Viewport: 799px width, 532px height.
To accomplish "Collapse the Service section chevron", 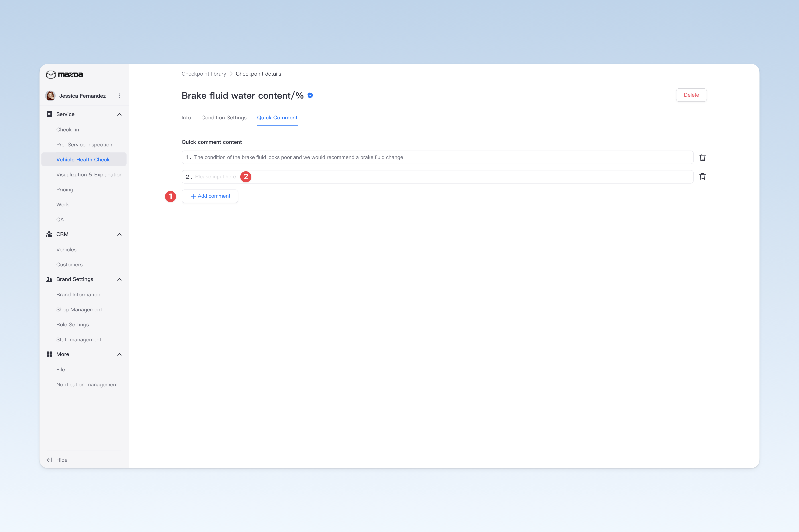I will (119, 115).
